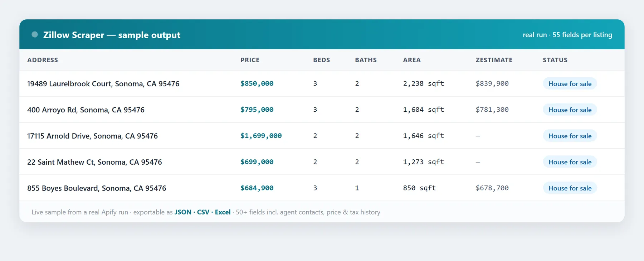Click the 'Zillow Scraper — sample output' title
This screenshot has width=644, height=261.
[x=112, y=35]
